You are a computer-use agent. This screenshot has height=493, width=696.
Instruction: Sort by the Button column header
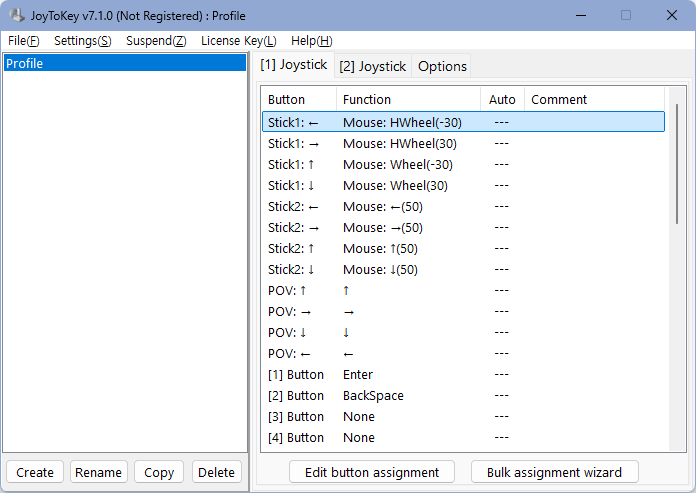299,99
